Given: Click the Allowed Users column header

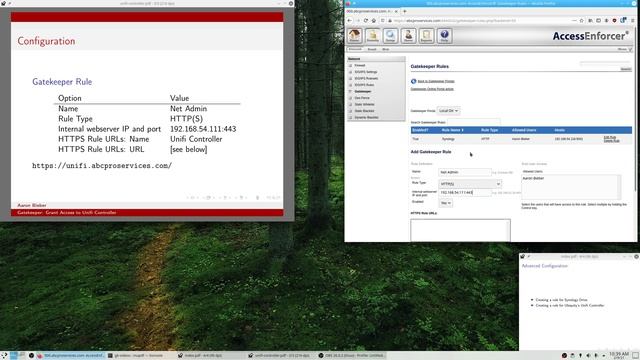Looking at the screenshot, I should pyautogui.click(x=524, y=130).
